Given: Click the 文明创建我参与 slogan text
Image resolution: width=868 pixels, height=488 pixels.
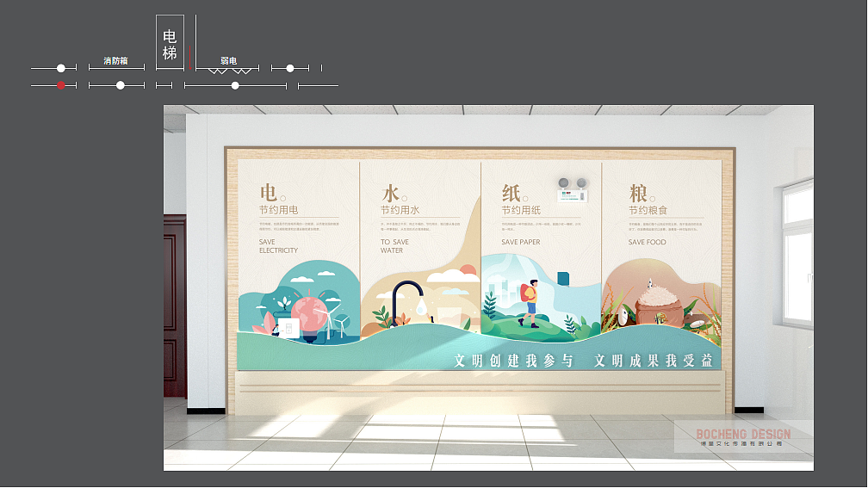Looking at the screenshot, I should 514,361.
